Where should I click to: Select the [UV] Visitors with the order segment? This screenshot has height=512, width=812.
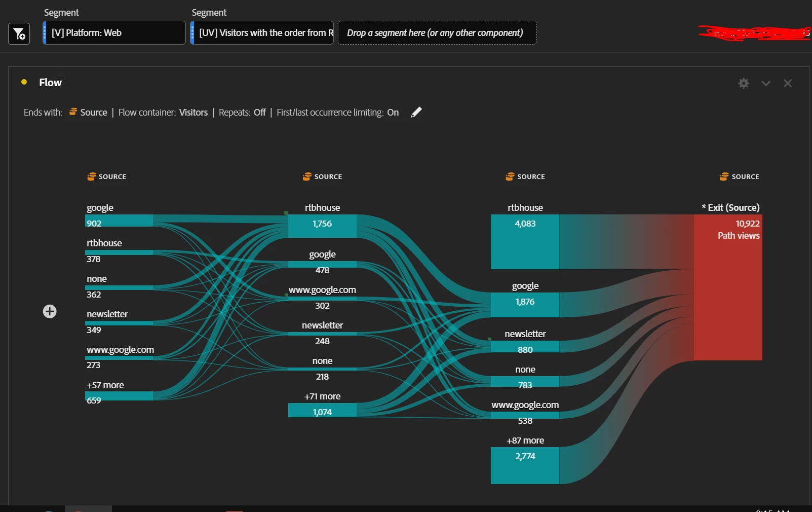262,32
